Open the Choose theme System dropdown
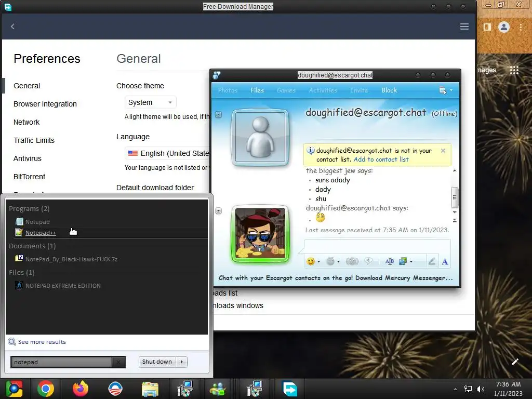 coord(151,102)
